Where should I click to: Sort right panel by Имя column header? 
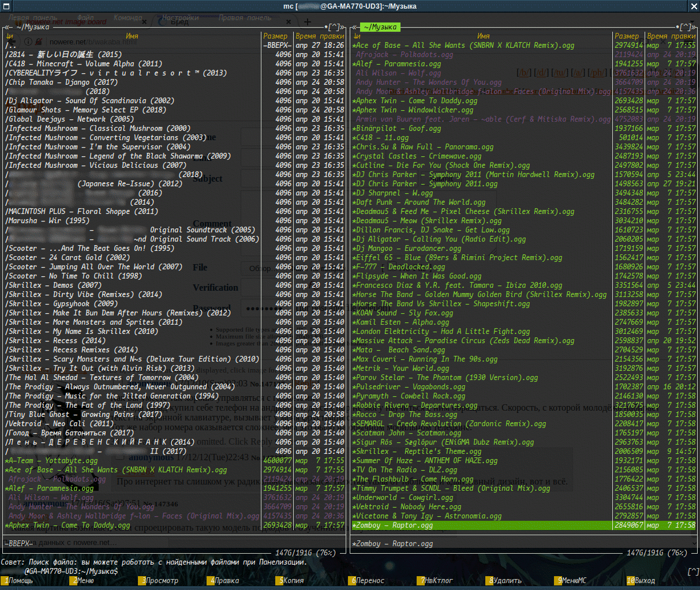point(484,36)
